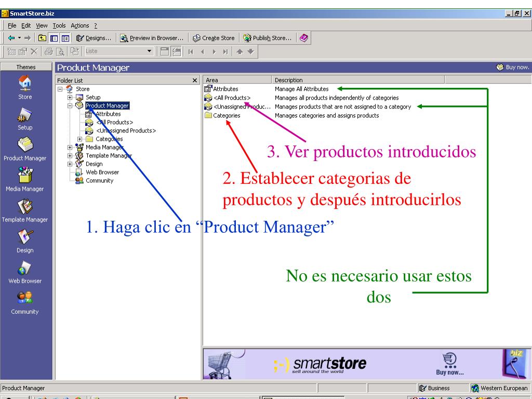The width and height of the screenshot is (532, 399).
Task: Click the Delete X toolbar icon
Action: (x=34, y=51)
